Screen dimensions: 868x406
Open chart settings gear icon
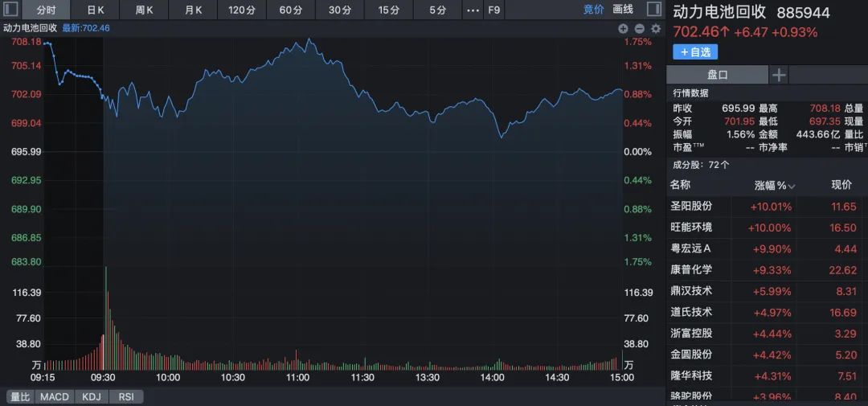[x=656, y=29]
